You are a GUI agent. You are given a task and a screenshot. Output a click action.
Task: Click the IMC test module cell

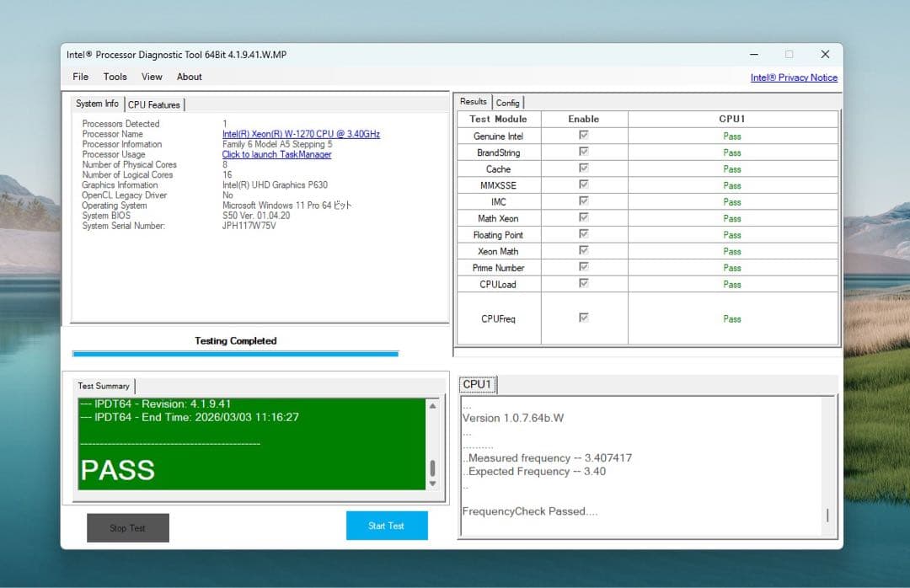pyautogui.click(x=499, y=202)
